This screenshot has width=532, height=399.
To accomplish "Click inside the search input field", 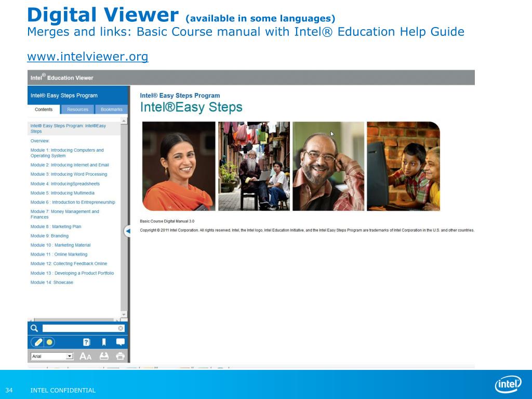I will (80, 328).
